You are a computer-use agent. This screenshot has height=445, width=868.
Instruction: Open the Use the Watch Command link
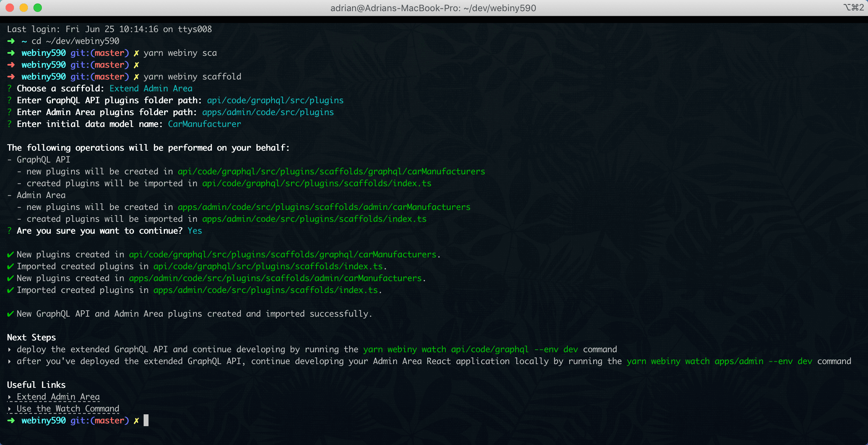68,409
